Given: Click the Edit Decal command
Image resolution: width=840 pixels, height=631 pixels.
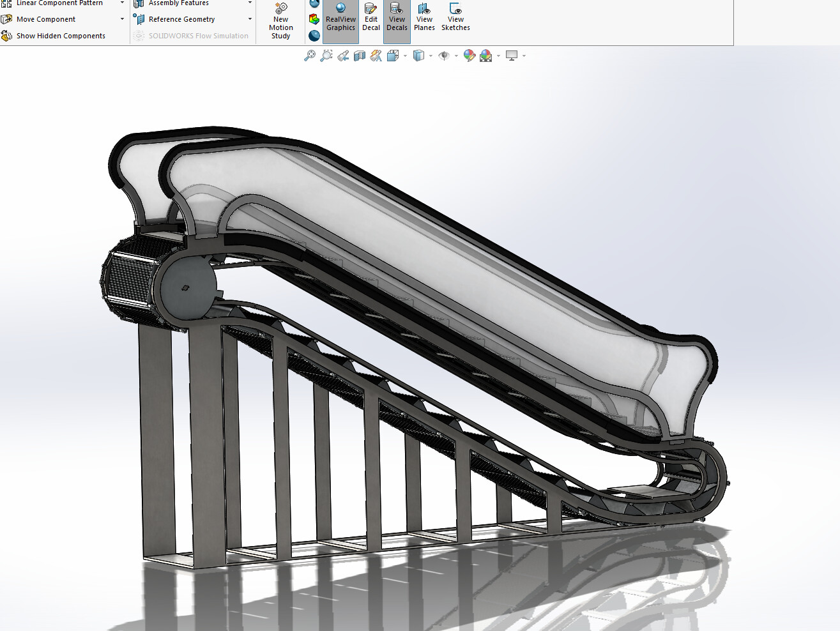Looking at the screenshot, I should (x=370, y=19).
